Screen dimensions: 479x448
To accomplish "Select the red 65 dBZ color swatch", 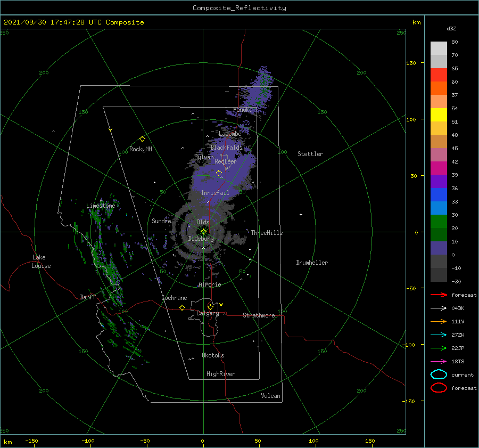I will click(x=439, y=75).
